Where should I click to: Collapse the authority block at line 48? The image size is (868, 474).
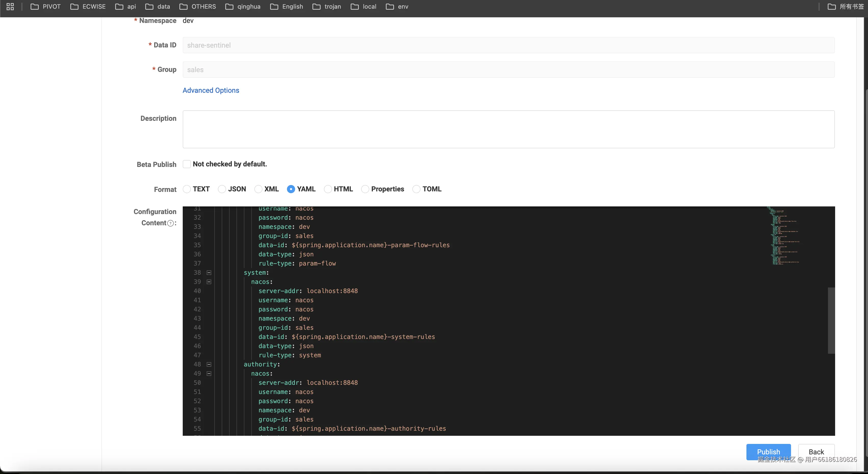tap(209, 364)
